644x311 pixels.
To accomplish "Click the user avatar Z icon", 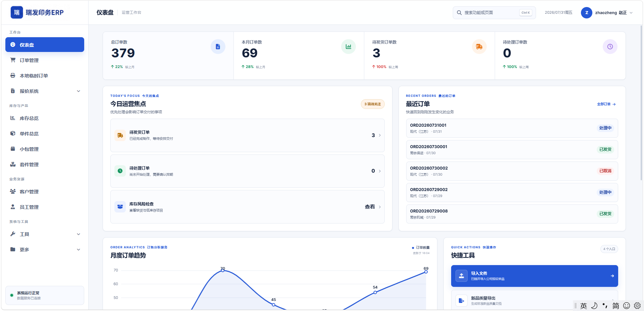I will (586, 13).
